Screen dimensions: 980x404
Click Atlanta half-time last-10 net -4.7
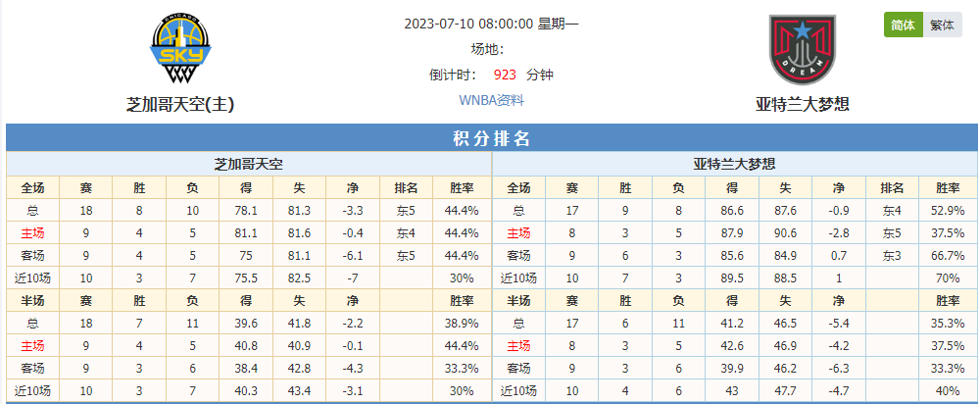tap(839, 390)
